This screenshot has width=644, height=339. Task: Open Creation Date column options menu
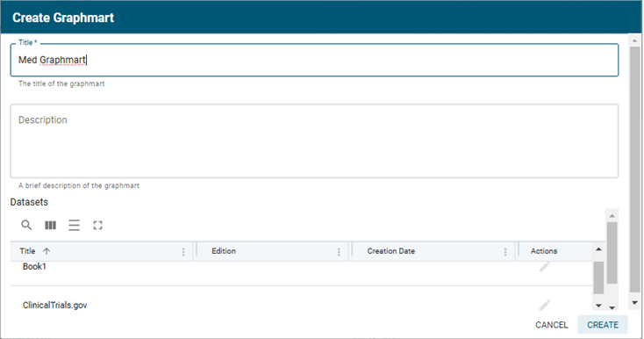[505, 252]
